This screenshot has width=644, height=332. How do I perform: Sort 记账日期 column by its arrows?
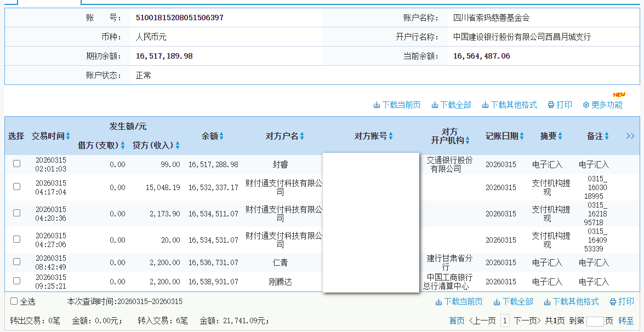coord(522,136)
